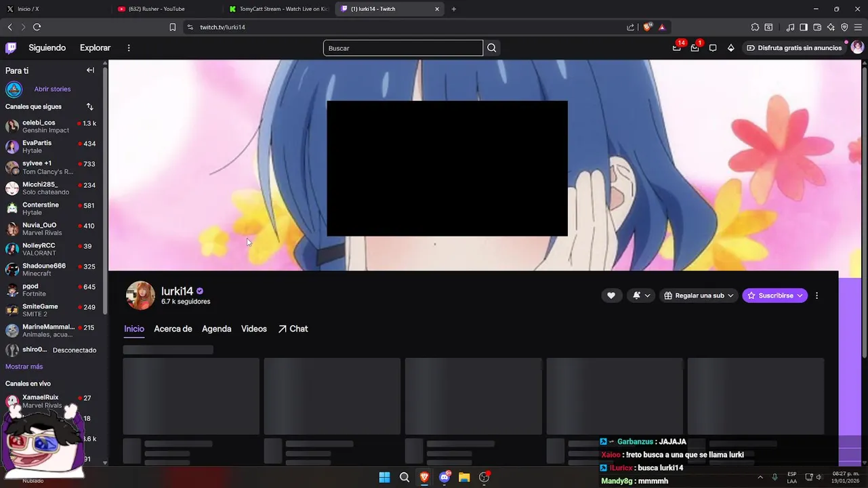Screen dimensions: 868x488
Task: Click the Brave Shields lion icon
Action: click(647, 27)
